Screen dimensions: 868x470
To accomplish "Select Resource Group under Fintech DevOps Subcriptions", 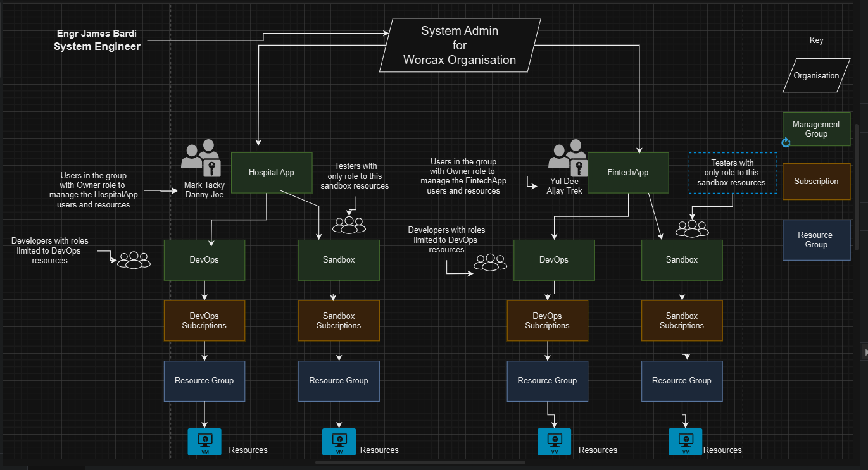I will click(547, 381).
